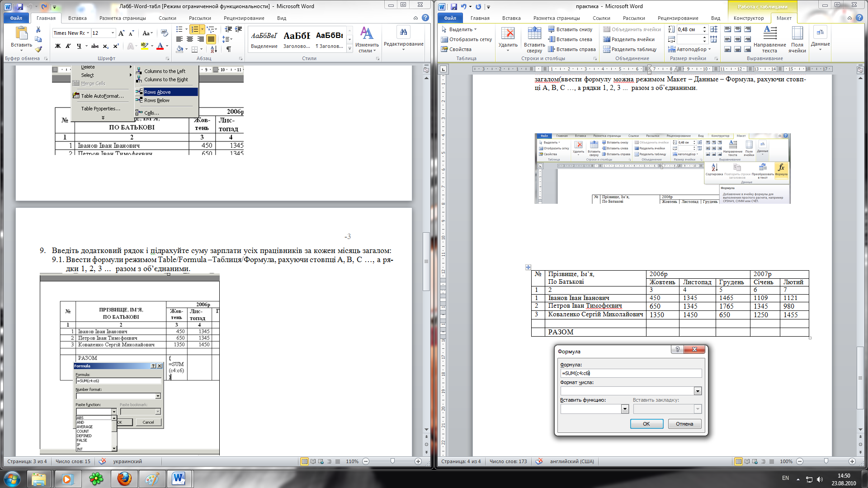Toggle Underline (Ч) formatting
868x488 pixels.
pyautogui.click(x=79, y=46)
